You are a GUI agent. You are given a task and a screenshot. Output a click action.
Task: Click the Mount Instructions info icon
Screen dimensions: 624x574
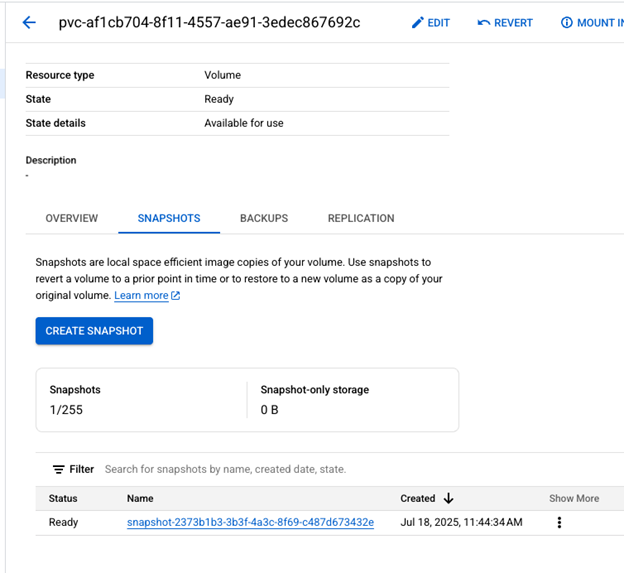[567, 23]
